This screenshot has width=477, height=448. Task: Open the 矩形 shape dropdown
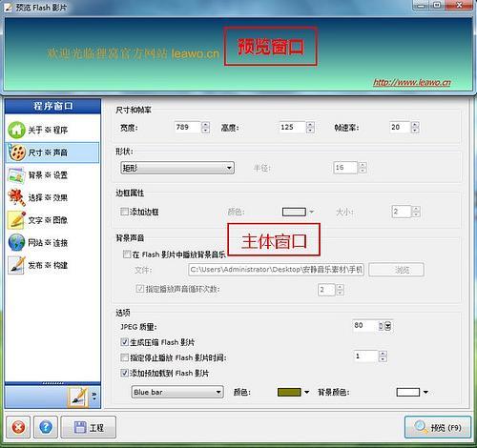coord(177,168)
